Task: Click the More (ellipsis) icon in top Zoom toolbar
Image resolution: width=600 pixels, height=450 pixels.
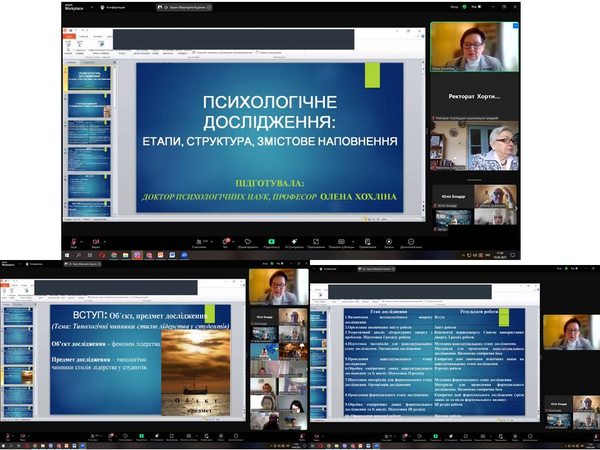Action: coord(412,242)
